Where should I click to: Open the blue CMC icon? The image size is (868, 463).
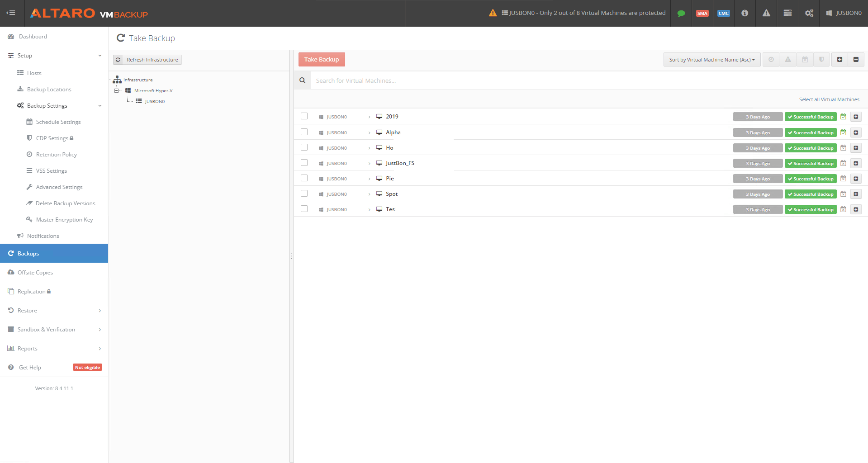pos(724,13)
